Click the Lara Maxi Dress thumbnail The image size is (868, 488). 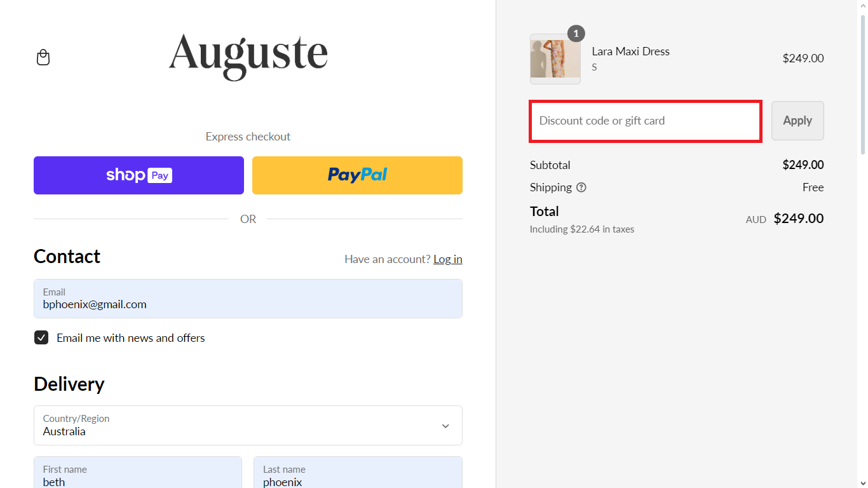[555, 58]
